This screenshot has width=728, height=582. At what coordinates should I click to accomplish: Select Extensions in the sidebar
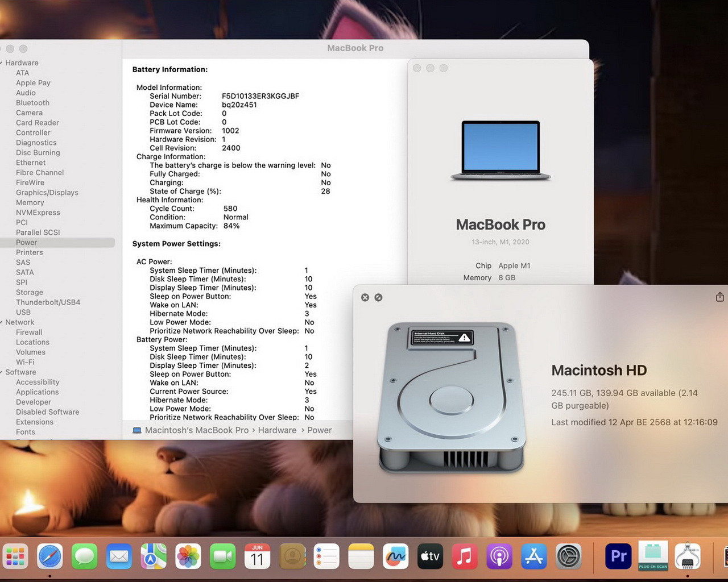[35, 422]
